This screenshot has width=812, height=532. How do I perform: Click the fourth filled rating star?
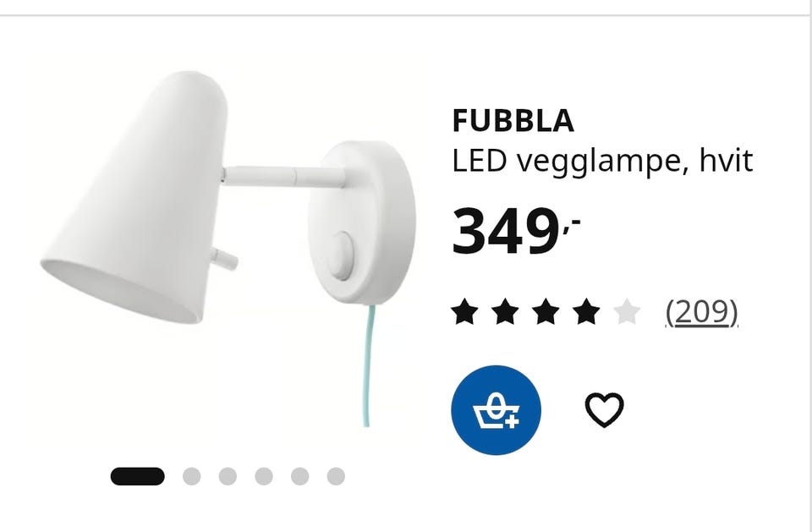click(x=586, y=312)
